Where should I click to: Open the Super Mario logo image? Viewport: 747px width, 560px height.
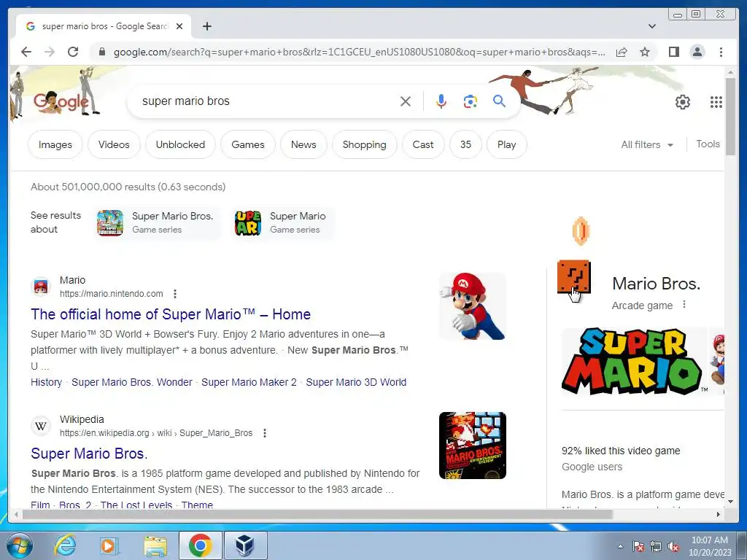(634, 362)
